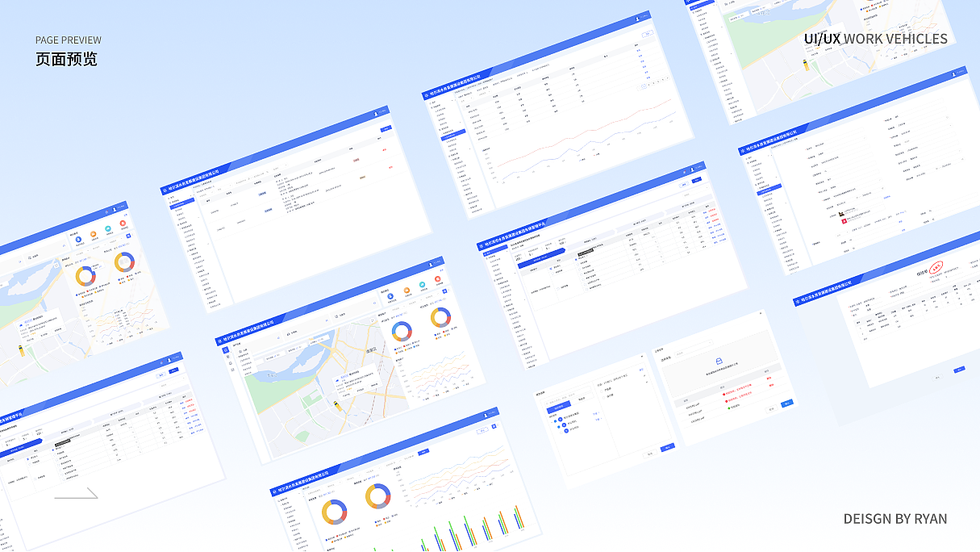Cancel using the white button in upload dialog

coord(772,409)
